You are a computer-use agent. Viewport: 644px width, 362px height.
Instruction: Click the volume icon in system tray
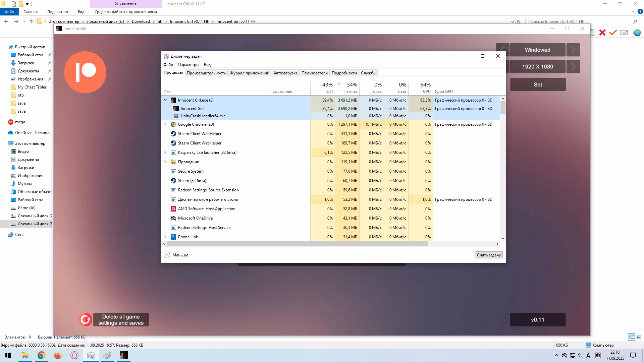pos(580,355)
